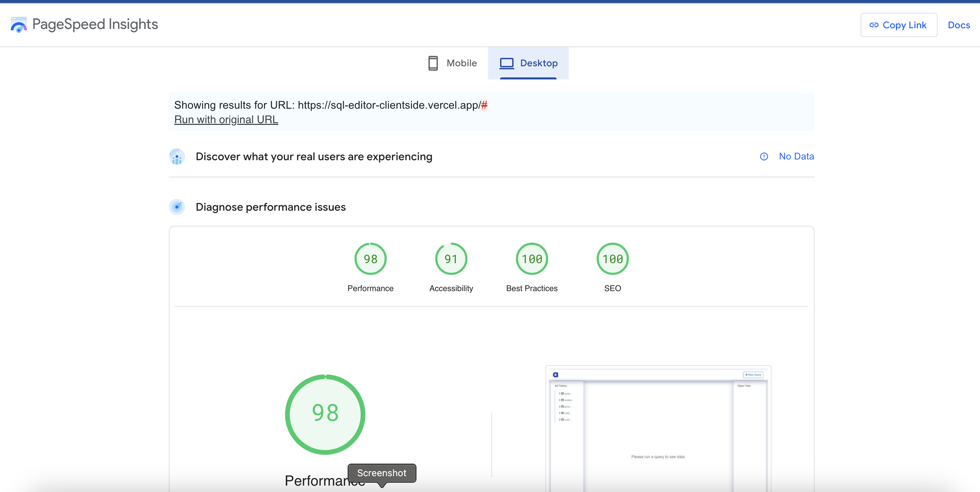Click the small Performance score gauge 98
980x492 pixels.
[x=370, y=259]
